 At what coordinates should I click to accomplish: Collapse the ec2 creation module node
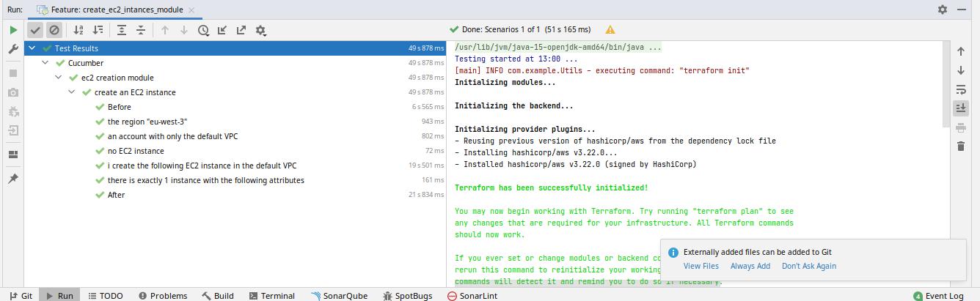point(59,78)
